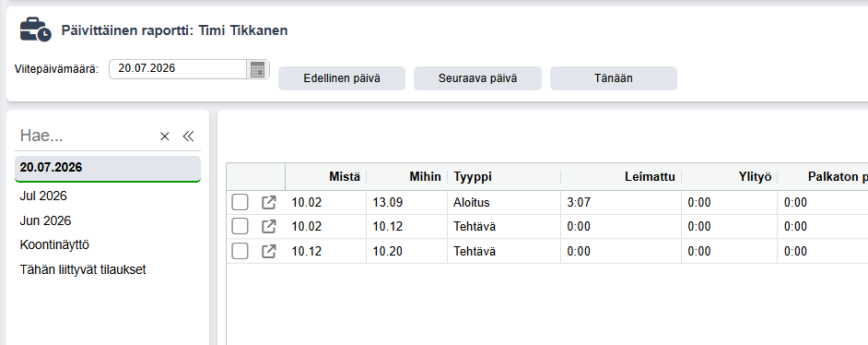
Task: Click the briefcase clock report icon
Action: 35,30
